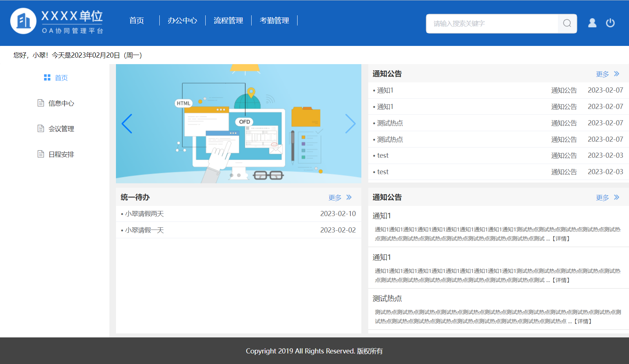Open the 流程管理 menu

228,21
